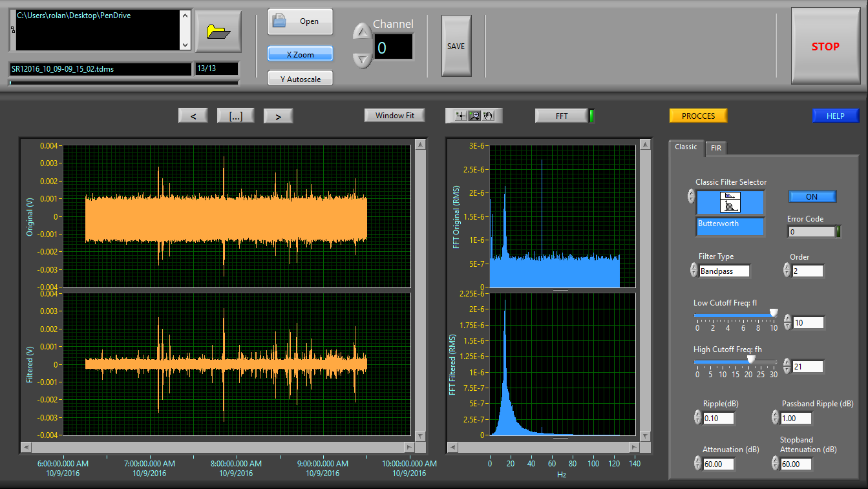Click the yellow folder browse icon
Screen dimensions: 868x489
pos(218,32)
